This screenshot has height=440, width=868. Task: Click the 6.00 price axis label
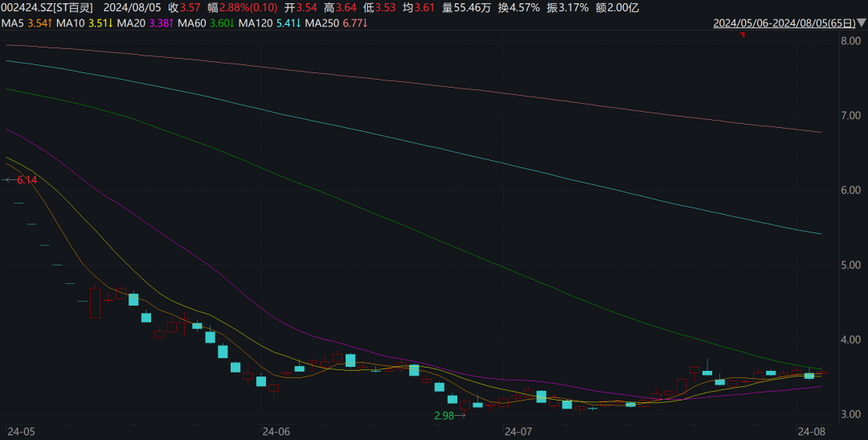click(x=850, y=190)
